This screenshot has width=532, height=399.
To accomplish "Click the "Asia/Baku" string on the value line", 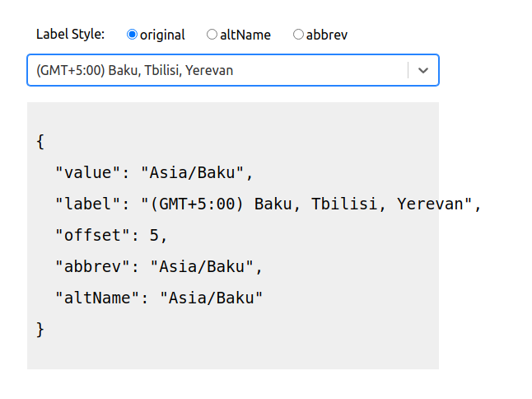I will 193,173.
